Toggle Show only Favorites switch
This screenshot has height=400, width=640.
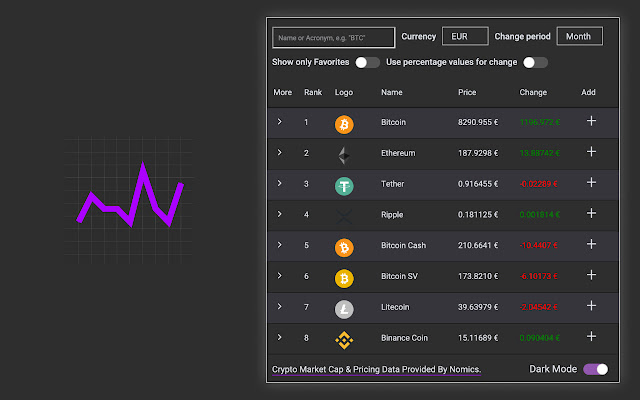[367, 62]
